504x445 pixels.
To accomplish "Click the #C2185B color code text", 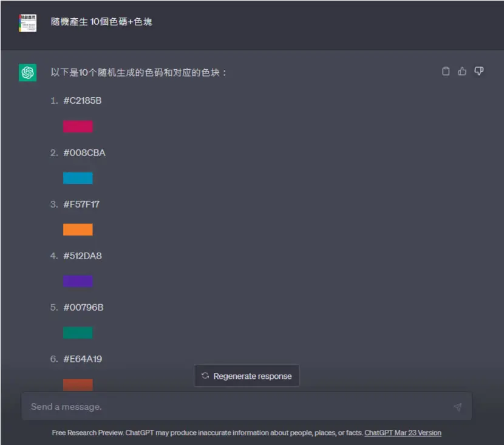I will click(x=83, y=101).
